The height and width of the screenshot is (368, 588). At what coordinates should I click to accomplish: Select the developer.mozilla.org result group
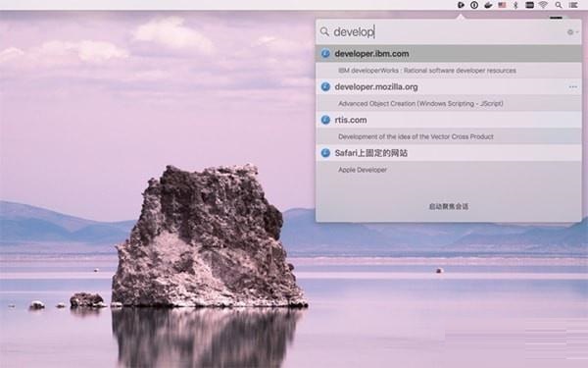click(449, 86)
